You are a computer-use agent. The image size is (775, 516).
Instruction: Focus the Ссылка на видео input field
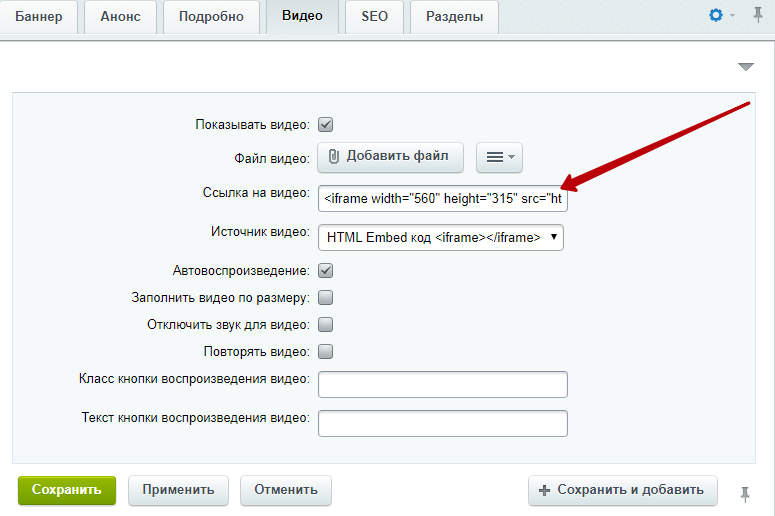[443, 199]
